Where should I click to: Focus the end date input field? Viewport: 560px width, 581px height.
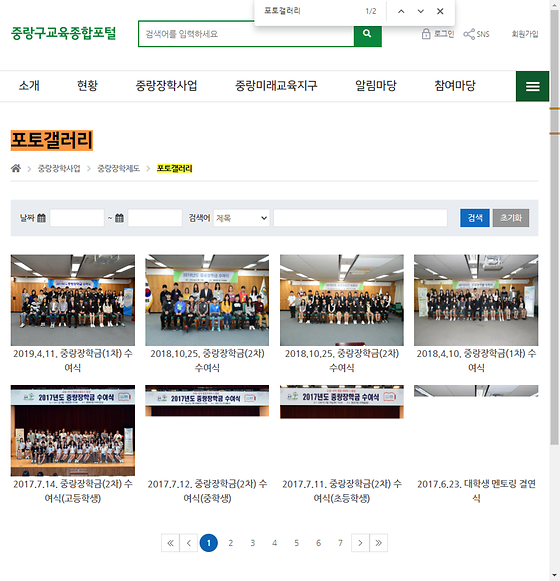click(x=155, y=218)
